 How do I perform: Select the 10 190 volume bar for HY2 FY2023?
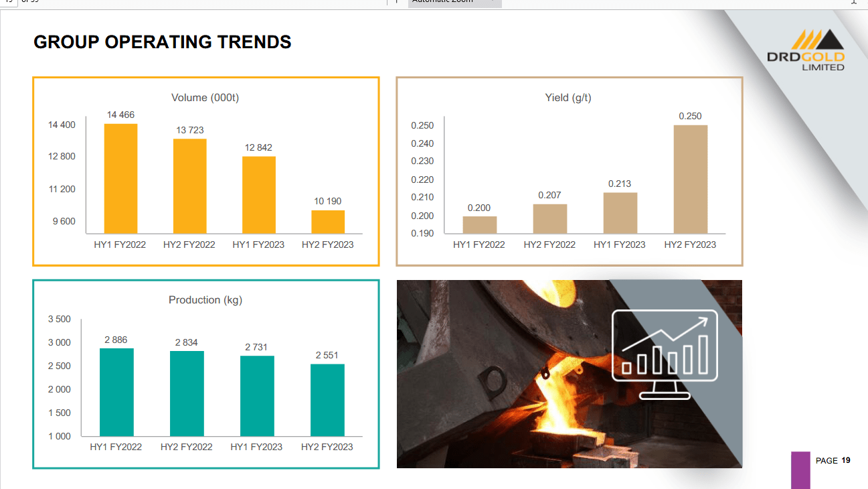[327, 221]
